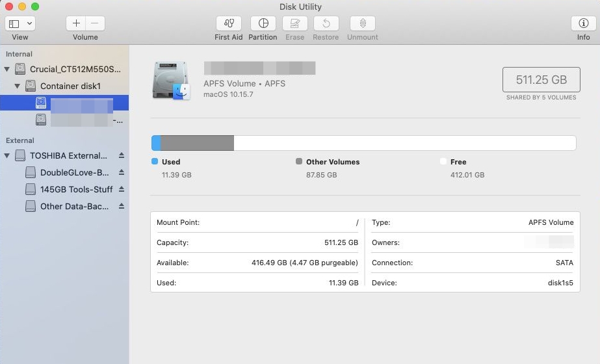Click the 'macOS 10.15.7' version text
The height and width of the screenshot is (364, 600).
[x=228, y=94]
